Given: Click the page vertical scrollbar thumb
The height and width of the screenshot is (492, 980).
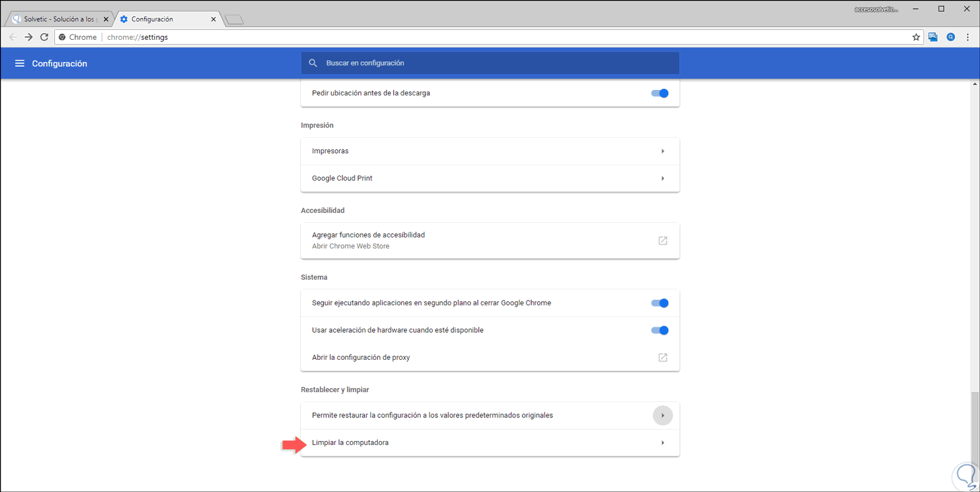Looking at the screenshot, I should [974, 428].
